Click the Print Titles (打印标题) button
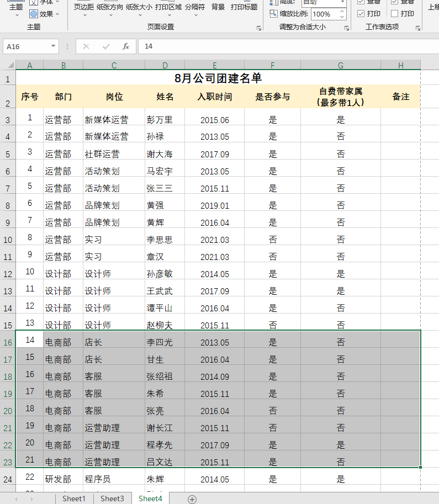 (x=244, y=7)
